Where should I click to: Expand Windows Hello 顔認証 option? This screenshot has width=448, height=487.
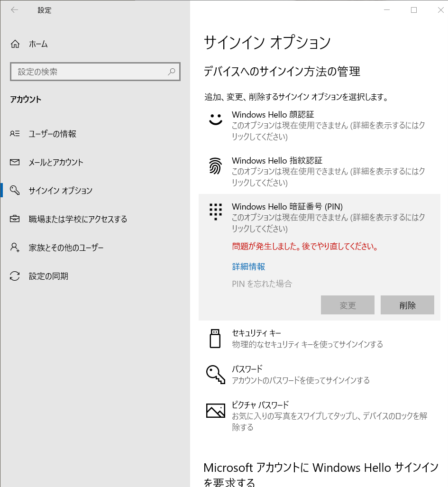pos(320,125)
